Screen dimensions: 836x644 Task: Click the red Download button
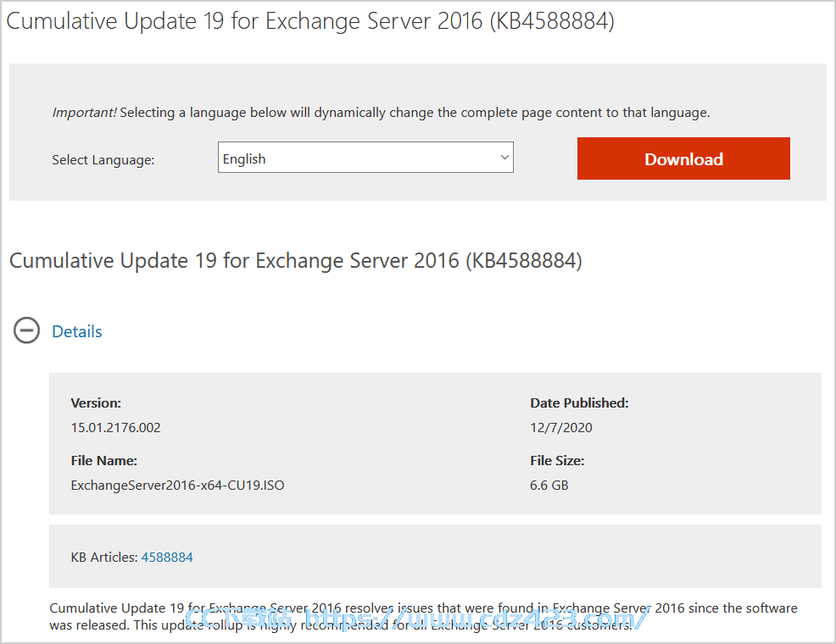point(683,158)
